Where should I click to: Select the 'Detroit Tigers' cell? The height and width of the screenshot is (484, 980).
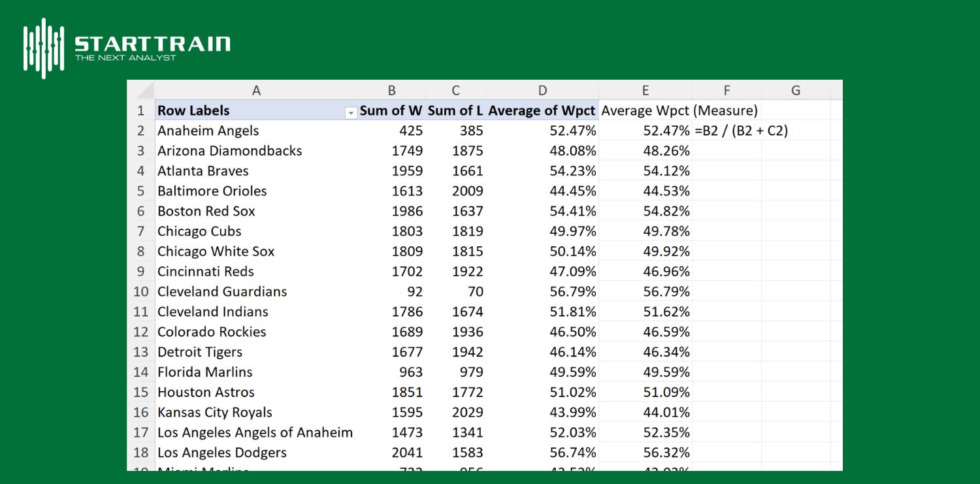point(256,352)
